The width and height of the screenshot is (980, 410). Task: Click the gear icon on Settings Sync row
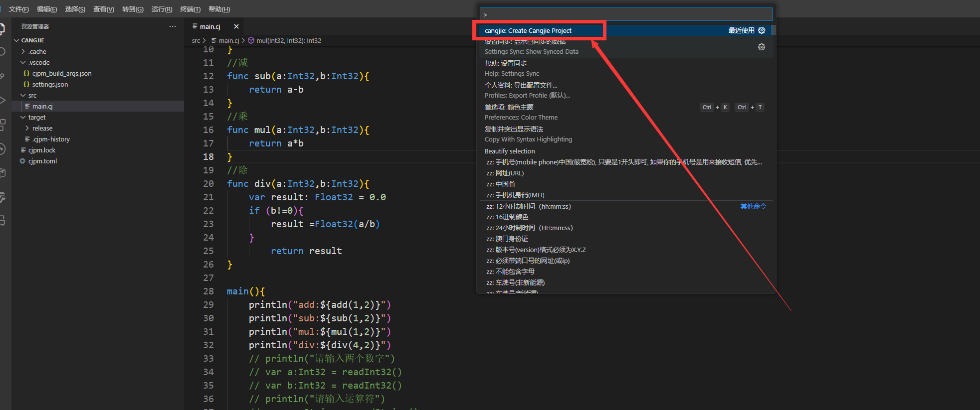[762, 47]
